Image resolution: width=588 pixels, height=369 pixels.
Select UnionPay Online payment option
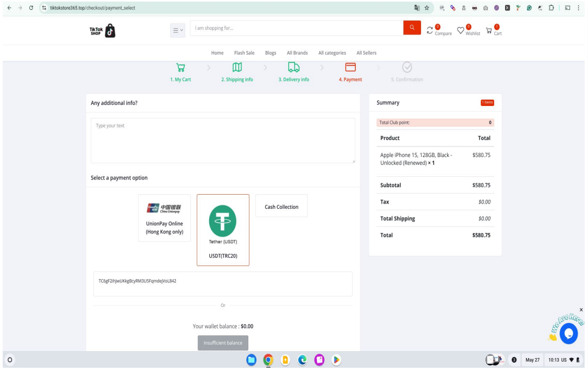(164, 218)
